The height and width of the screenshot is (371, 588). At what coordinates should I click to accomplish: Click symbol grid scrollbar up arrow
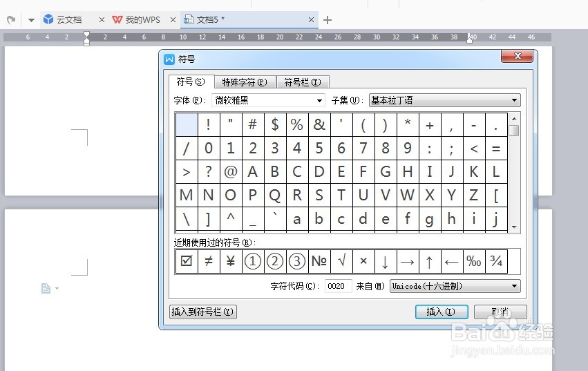[x=514, y=119]
